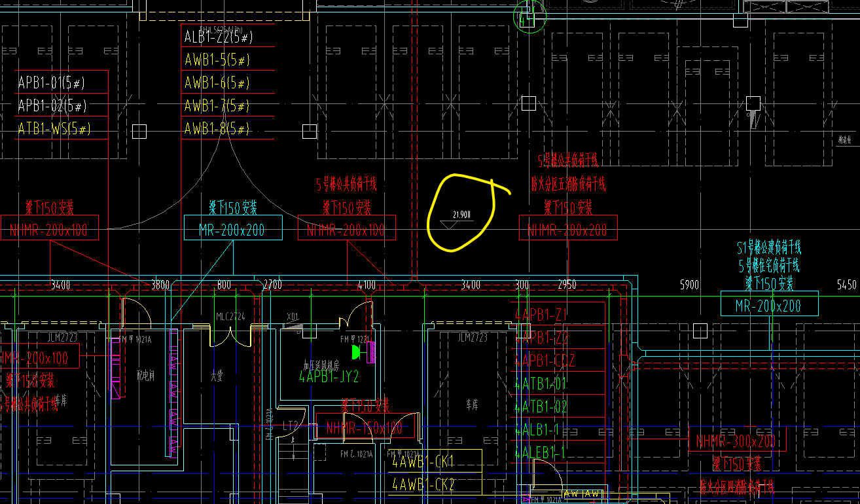860x504 pixels.
Task: Select the S1号楼公建负荷干线 cyan text
Action: (x=769, y=247)
